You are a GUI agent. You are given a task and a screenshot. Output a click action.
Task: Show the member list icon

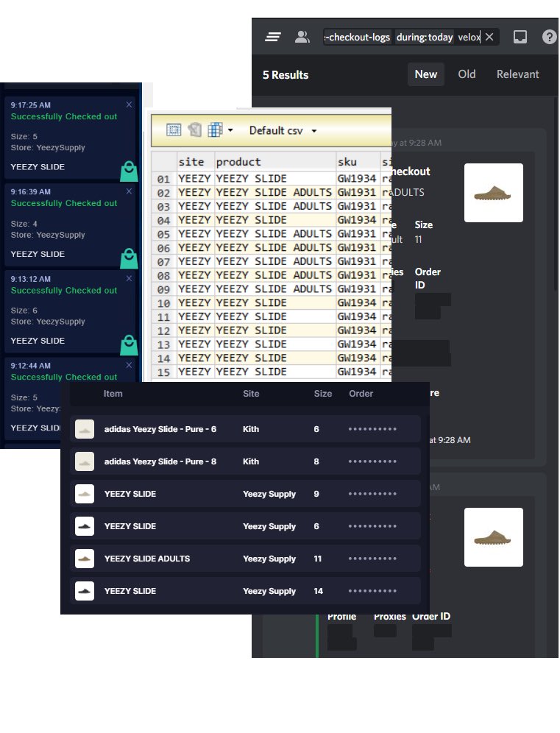(x=302, y=37)
